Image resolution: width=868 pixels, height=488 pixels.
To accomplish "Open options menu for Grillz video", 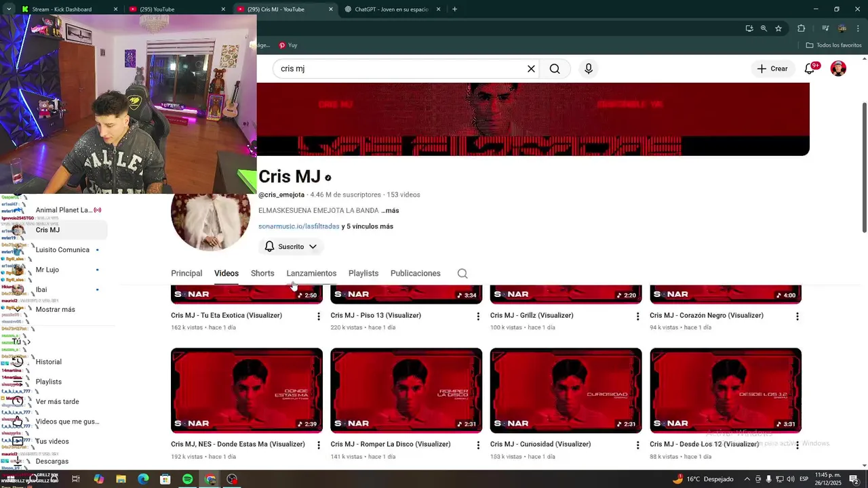I will pyautogui.click(x=637, y=316).
